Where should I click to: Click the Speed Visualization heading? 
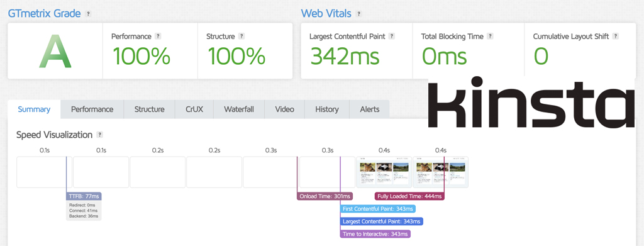[x=54, y=135]
